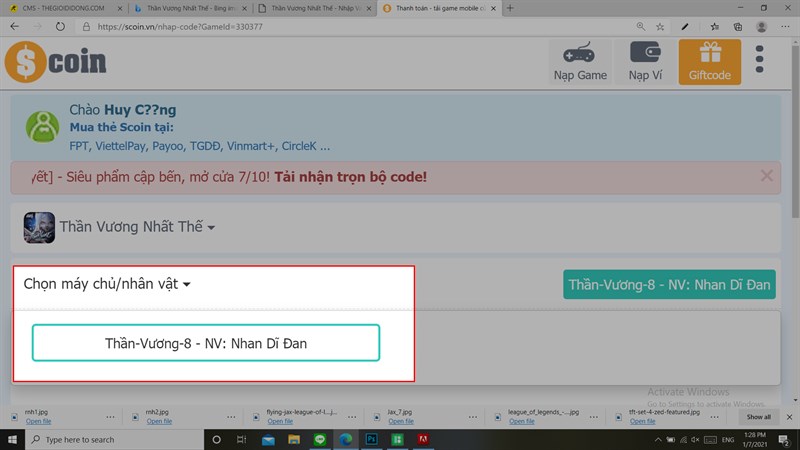The height and width of the screenshot is (450, 800).
Task: Reload the current page
Action: [x=60, y=27]
